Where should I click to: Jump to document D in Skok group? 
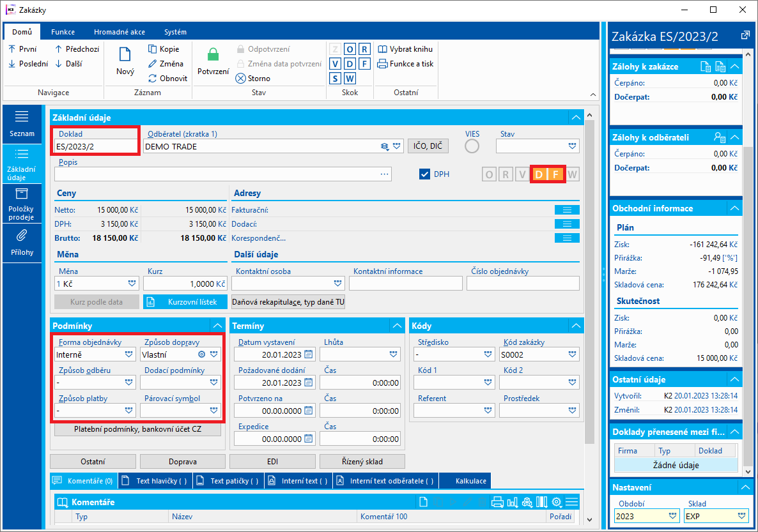click(x=350, y=64)
